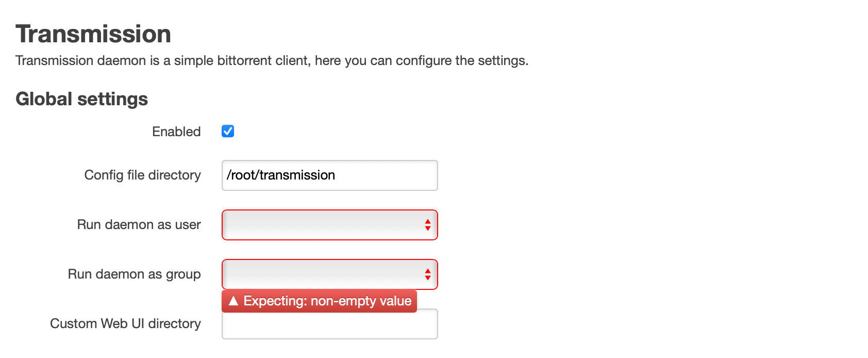This screenshot has height=358, width=868.
Task: Place cursor after '/root/transmission' text
Action: pyautogui.click(x=337, y=175)
